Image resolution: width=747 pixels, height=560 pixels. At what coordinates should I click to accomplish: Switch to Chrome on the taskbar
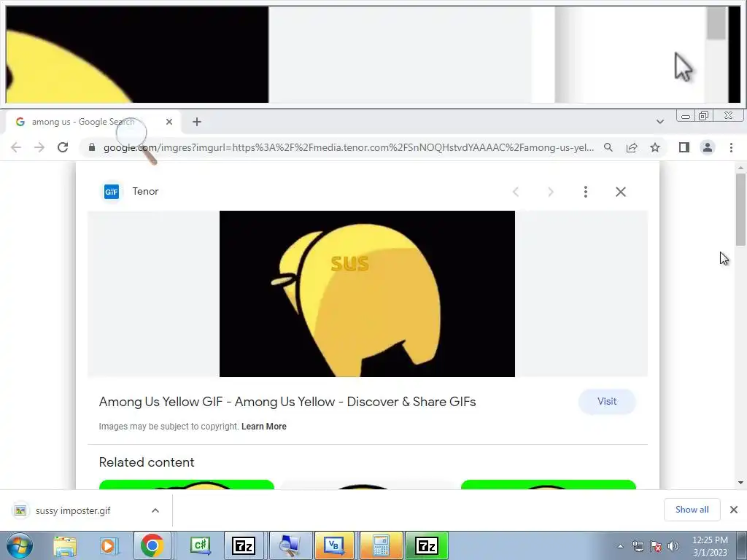click(152, 545)
